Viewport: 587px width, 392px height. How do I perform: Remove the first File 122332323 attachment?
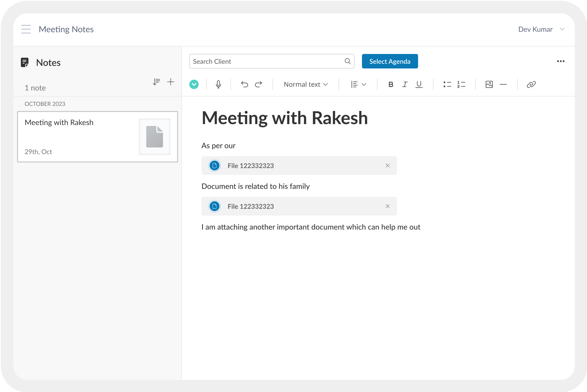[387, 166]
